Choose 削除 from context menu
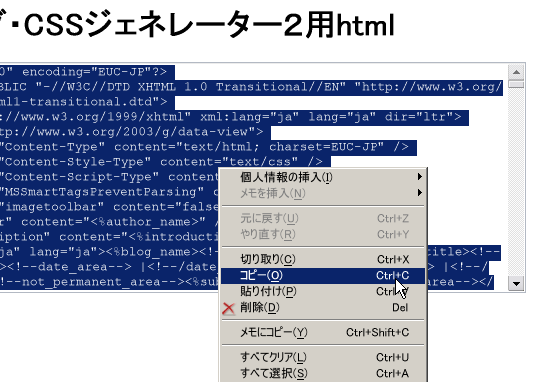Image resolution: width=550 pixels, height=382 pixels. 322,308
